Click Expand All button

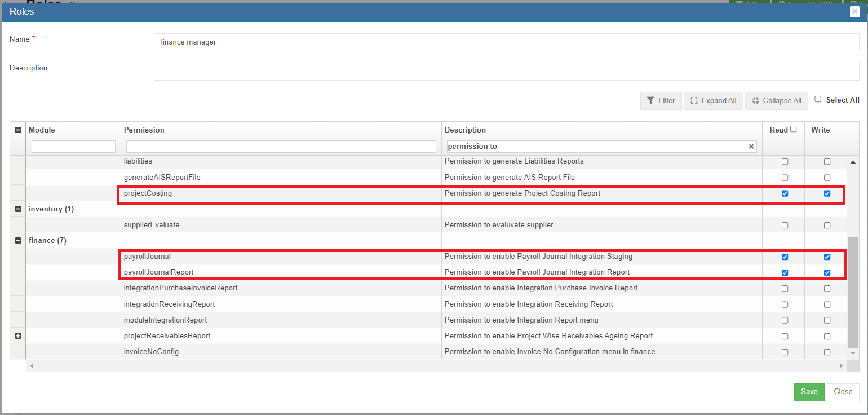[713, 101]
